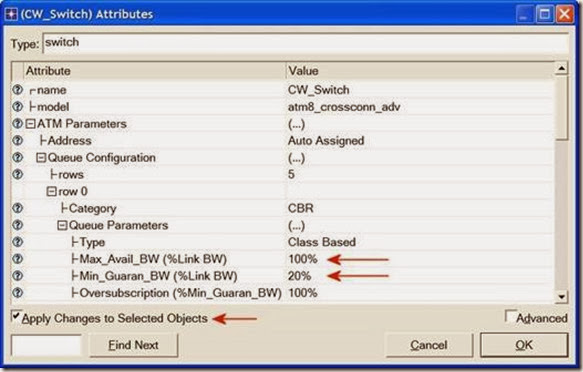
Task: Click the Max_Avail_BW value 100%
Action: (303, 259)
